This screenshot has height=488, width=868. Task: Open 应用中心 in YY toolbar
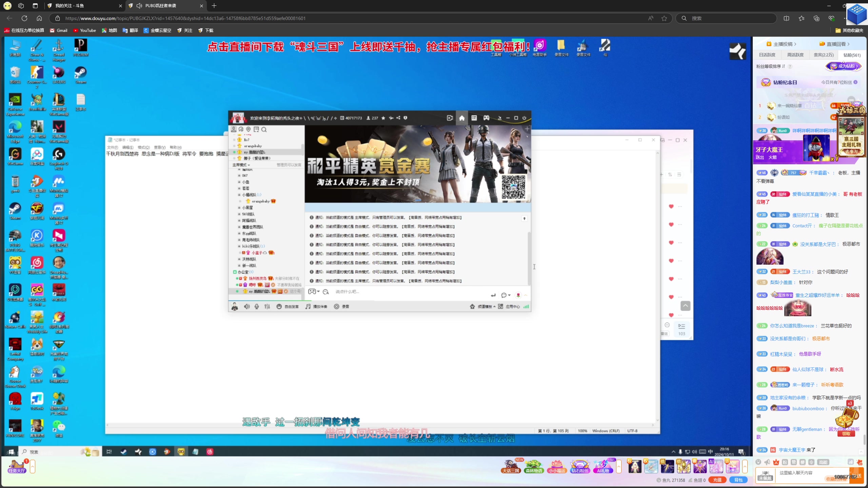click(509, 307)
